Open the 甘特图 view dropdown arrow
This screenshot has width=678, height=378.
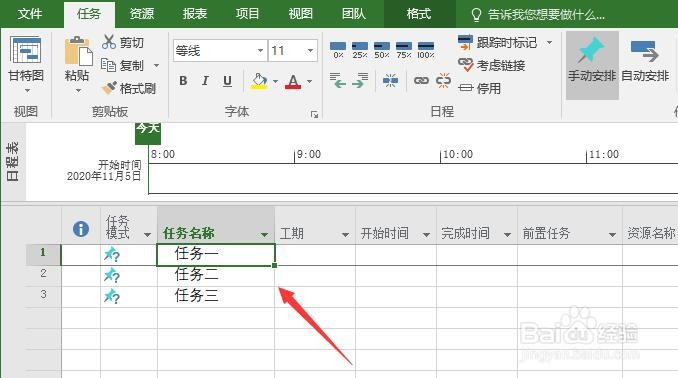point(27,91)
